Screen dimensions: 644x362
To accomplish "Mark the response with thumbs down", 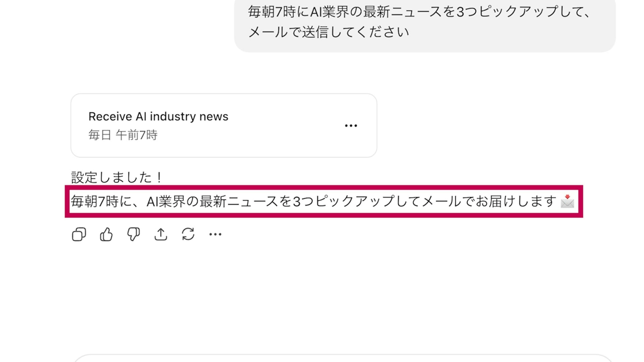I will 133,234.
